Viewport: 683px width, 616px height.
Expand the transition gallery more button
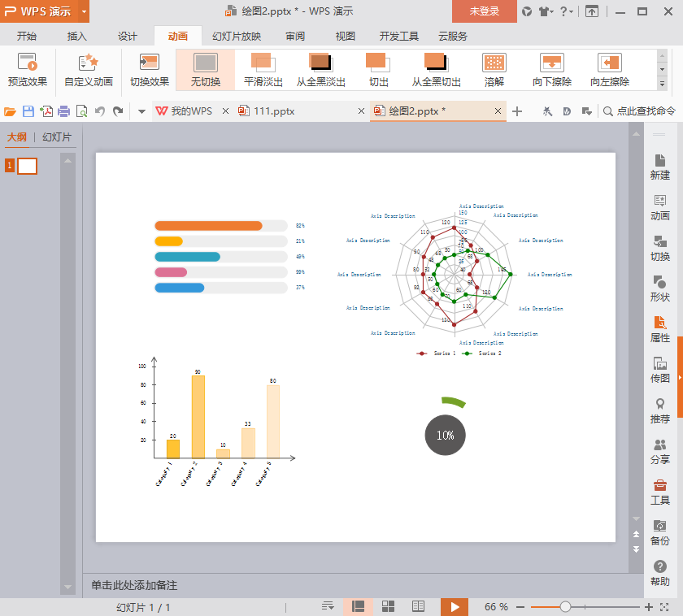coord(662,84)
